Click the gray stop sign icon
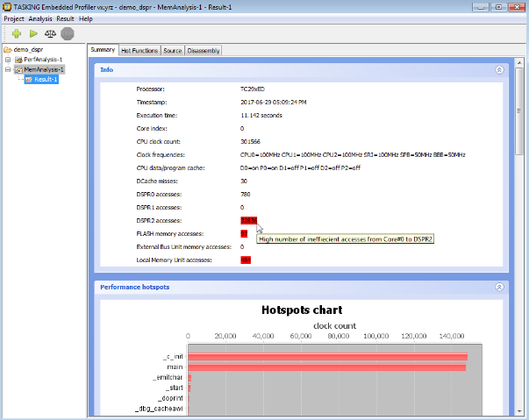This screenshot has width=529, height=420. point(68,33)
